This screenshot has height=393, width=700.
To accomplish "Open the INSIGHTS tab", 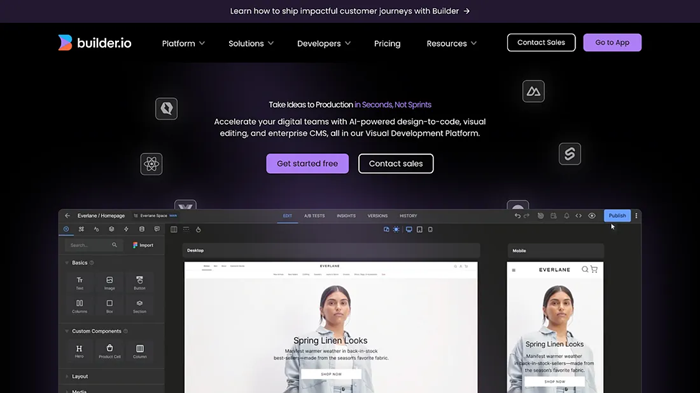I will (x=346, y=216).
